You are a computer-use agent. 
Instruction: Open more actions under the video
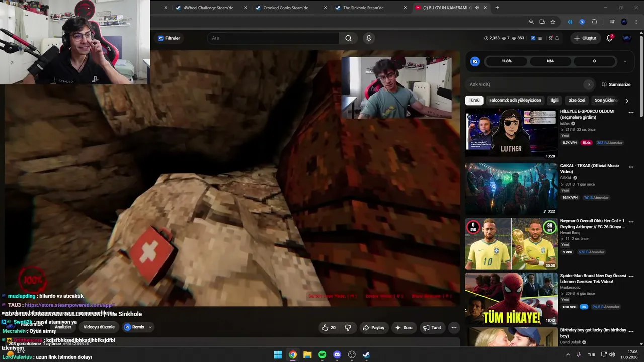454,327
